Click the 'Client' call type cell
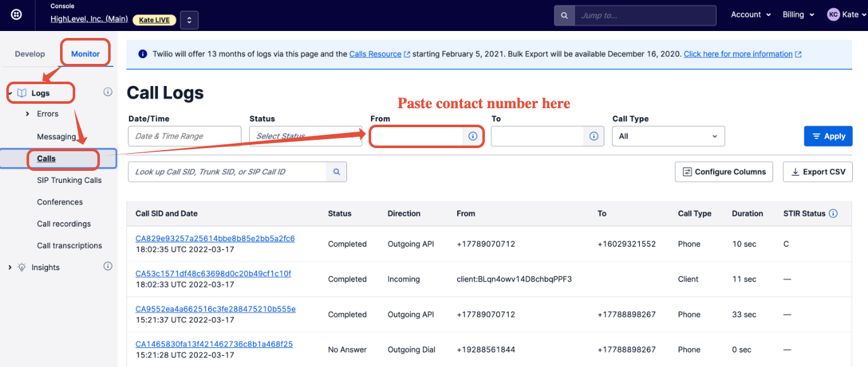Screen dimensions: 868x367 click(688, 279)
